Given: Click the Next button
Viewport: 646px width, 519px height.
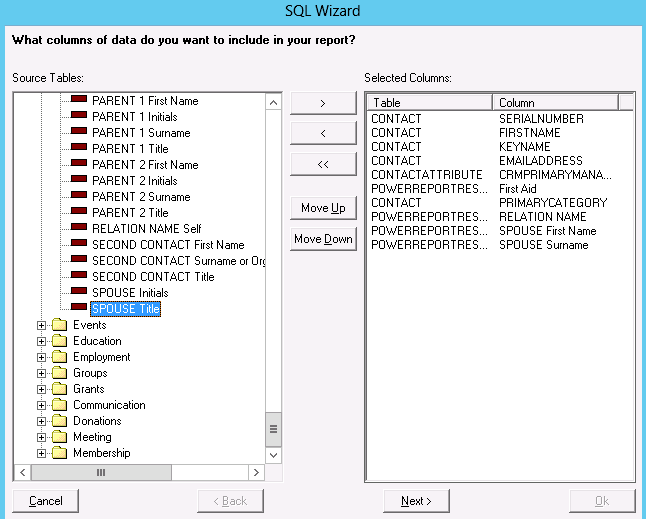Looking at the screenshot, I should (x=416, y=501).
